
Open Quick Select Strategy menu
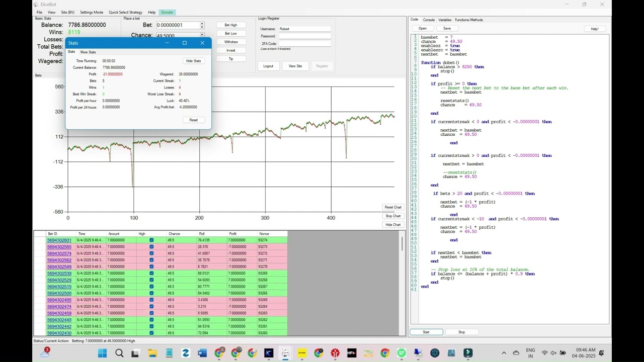tap(125, 12)
